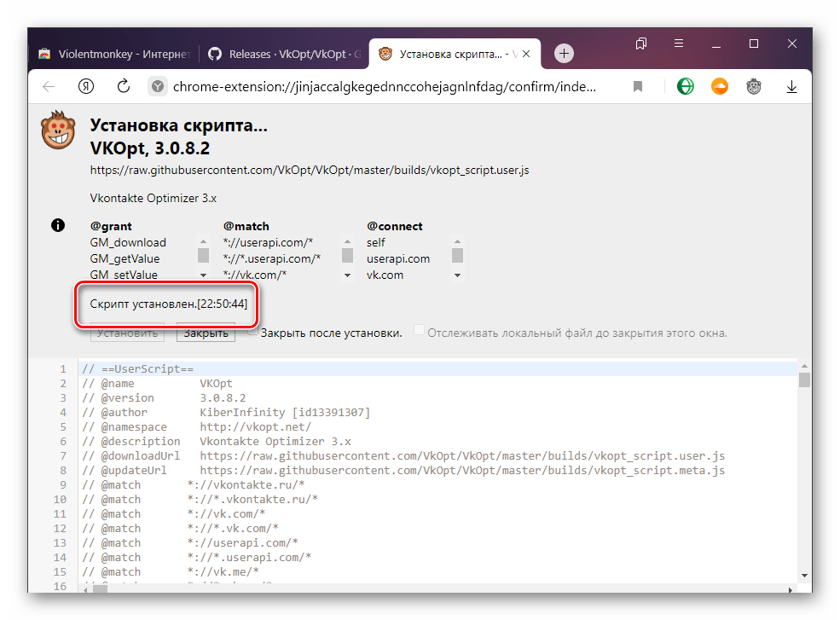Select vk.com in connect list

[x=385, y=275]
